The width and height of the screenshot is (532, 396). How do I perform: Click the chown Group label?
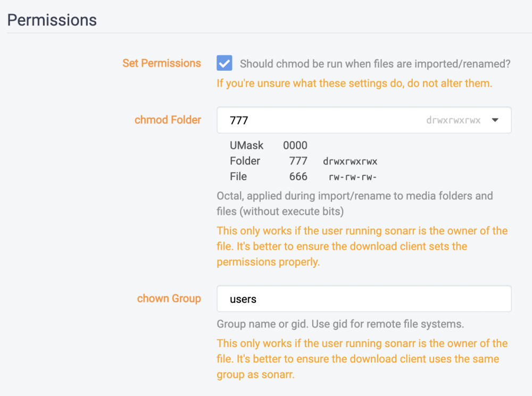169,298
